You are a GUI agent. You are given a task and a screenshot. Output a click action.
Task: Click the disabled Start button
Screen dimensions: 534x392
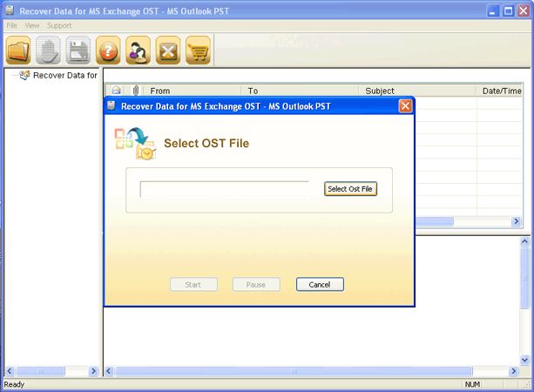(193, 284)
